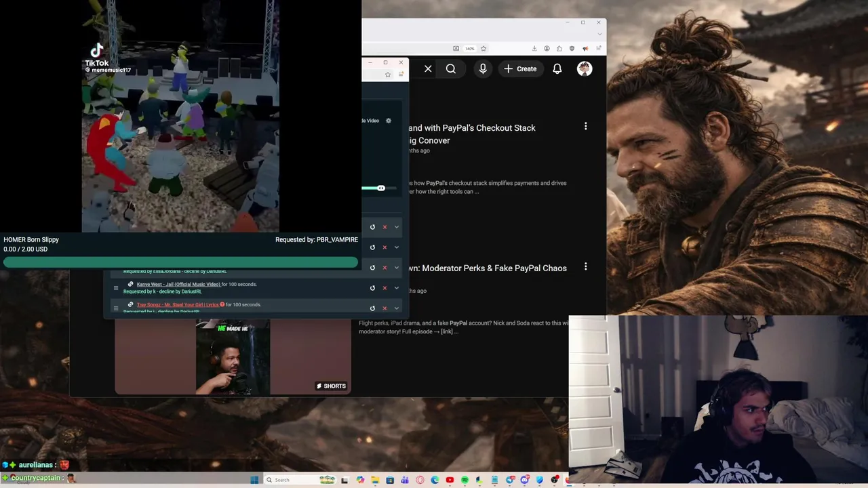Click the 140% zoom indicator
Image resolution: width=868 pixels, height=488 pixels.
tap(469, 48)
